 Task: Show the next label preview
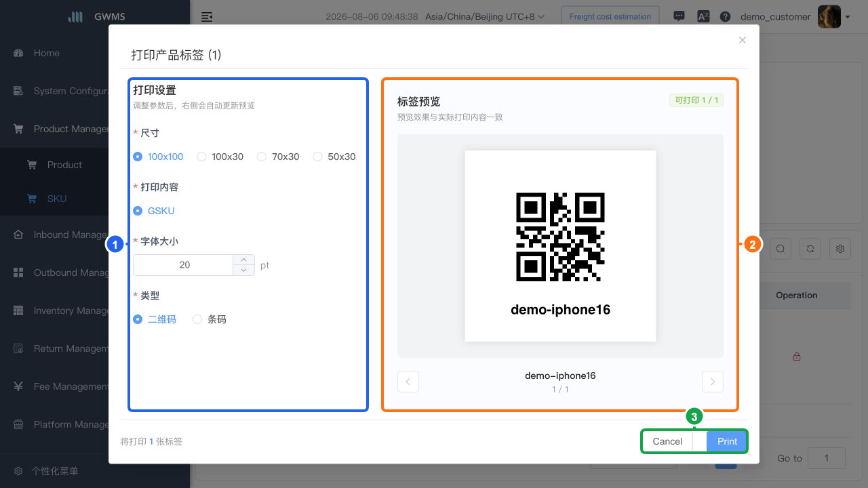tap(713, 382)
